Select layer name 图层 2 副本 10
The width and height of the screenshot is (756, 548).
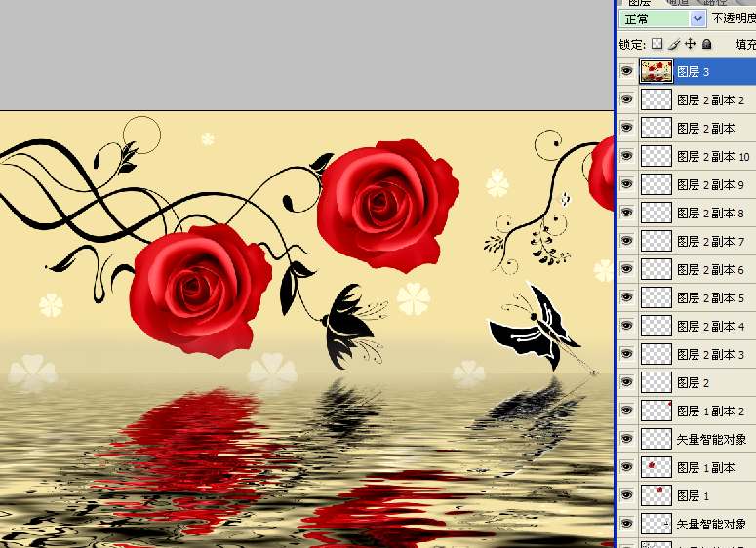(713, 157)
